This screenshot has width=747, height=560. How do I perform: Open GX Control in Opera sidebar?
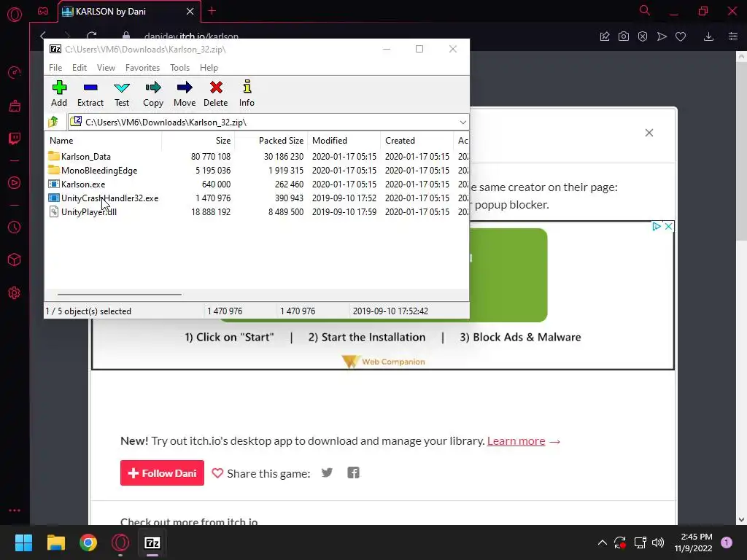15,72
